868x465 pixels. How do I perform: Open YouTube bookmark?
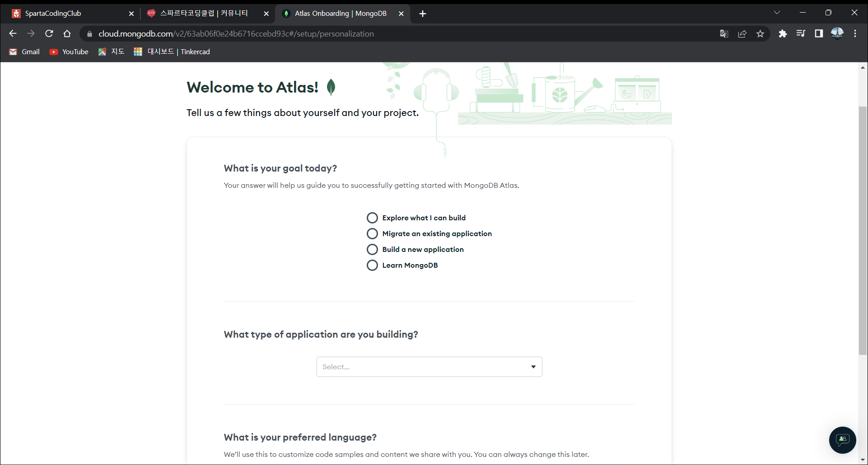(x=69, y=52)
